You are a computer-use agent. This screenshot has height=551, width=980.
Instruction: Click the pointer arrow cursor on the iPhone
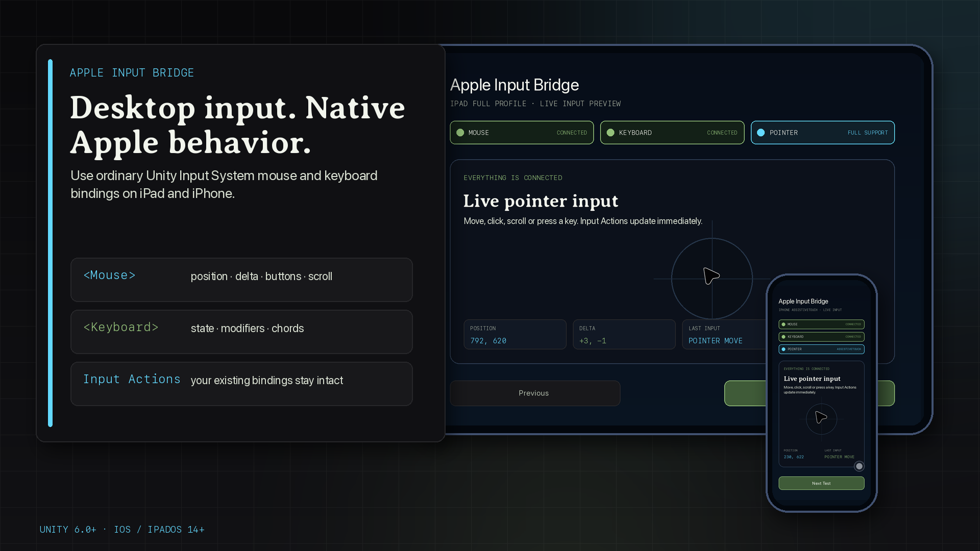821,417
